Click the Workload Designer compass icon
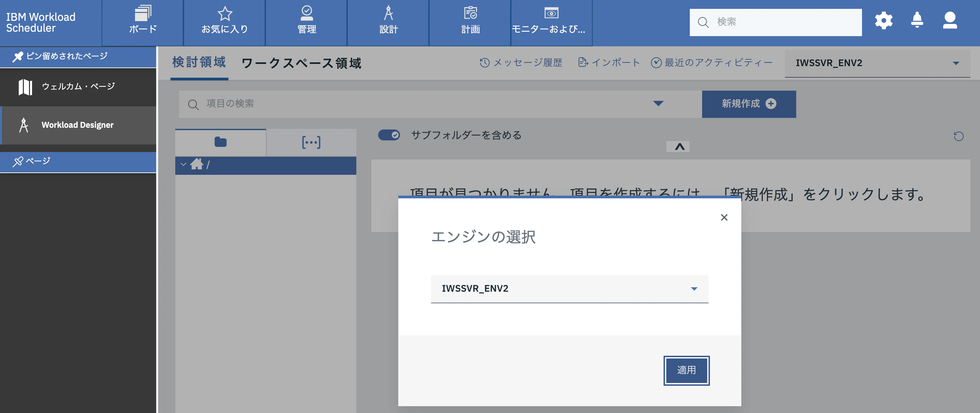The height and width of the screenshot is (413, 980). (x=24, y=125)
